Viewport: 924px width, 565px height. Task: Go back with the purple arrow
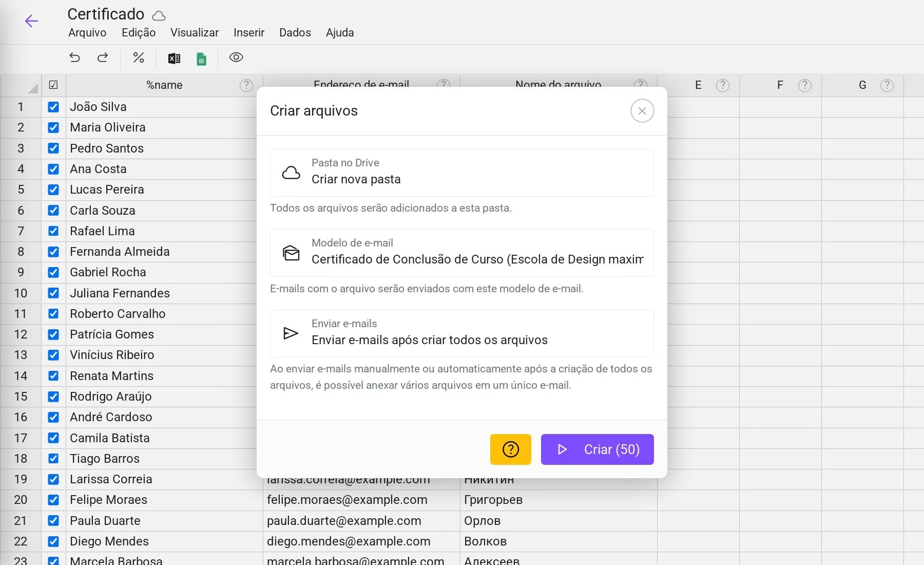tap(31, 21)
